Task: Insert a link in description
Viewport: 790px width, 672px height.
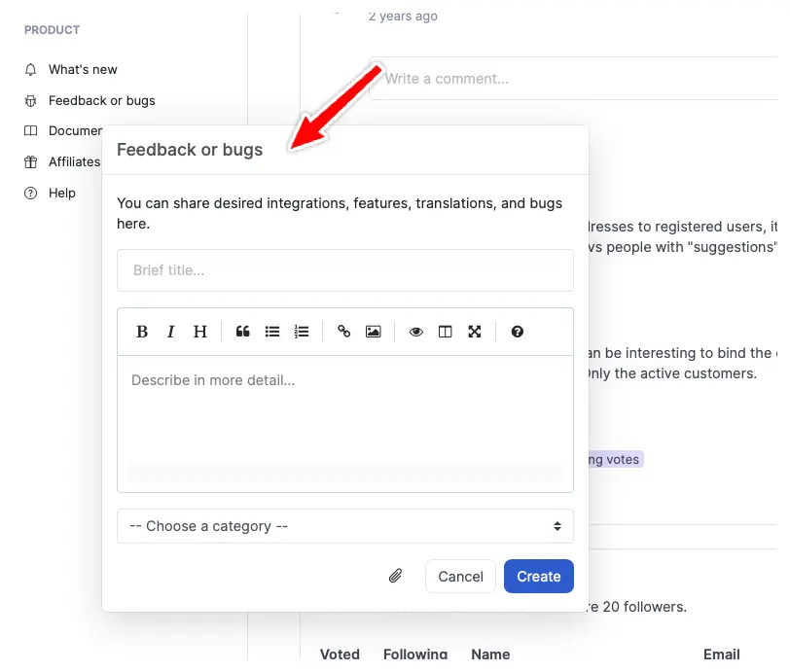Action: (344, 332)
